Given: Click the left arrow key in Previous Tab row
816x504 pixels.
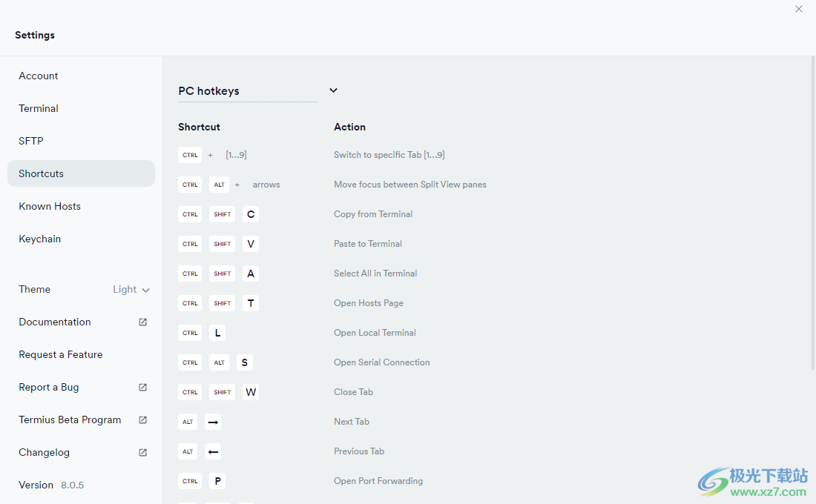Looking at the screenshot, I should (213, 451).
